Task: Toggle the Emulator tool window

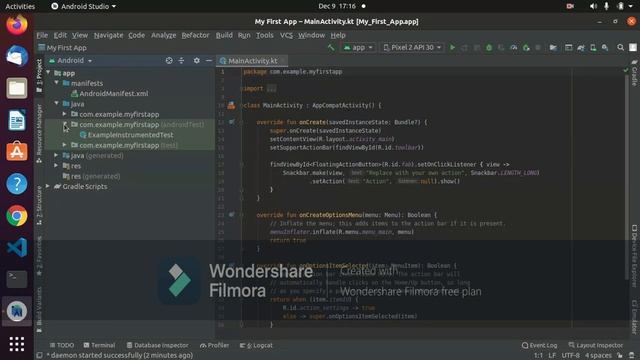Action: pos(634,317)
